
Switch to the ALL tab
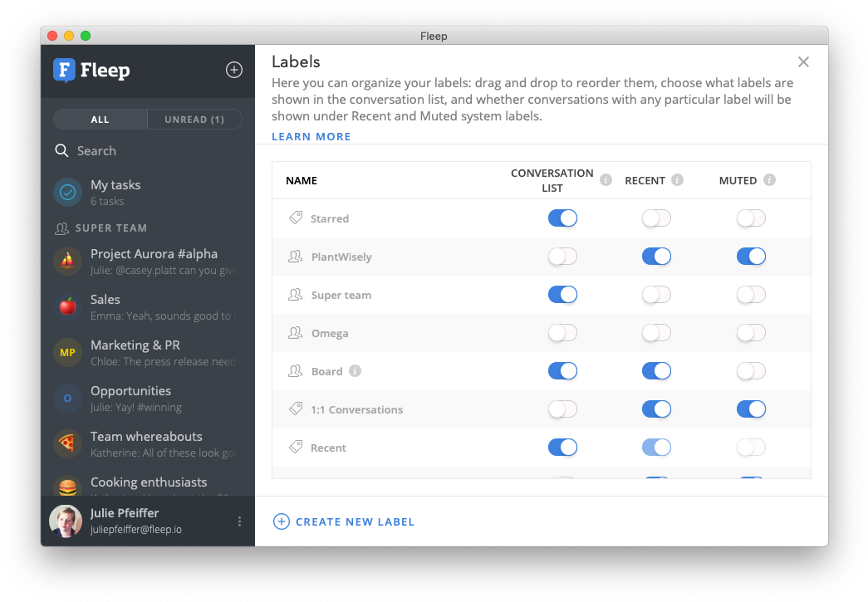coord(100,120)
